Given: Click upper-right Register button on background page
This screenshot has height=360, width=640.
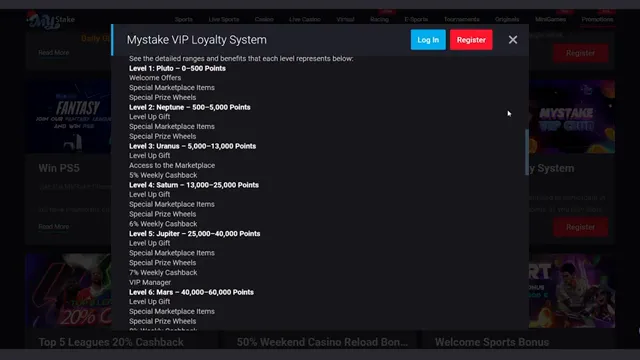Looking at the screenshot, I should [x=580, y=53].
